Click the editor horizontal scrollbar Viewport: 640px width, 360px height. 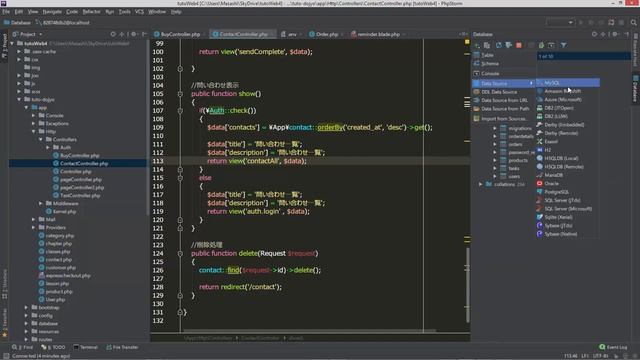309,331
